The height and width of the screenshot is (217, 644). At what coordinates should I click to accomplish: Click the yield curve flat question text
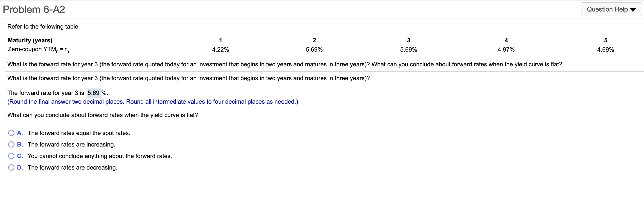coord(102,115)
